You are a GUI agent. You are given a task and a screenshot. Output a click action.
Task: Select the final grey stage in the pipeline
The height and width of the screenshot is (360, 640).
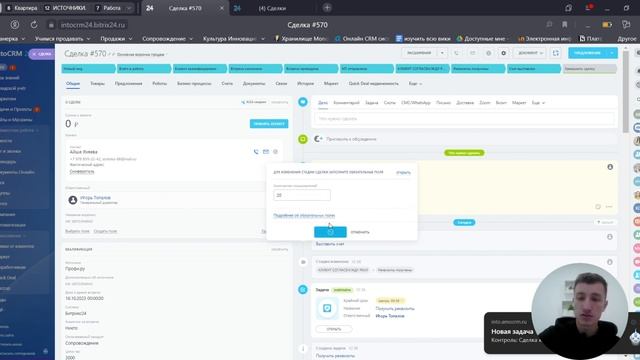coord(590,69)
